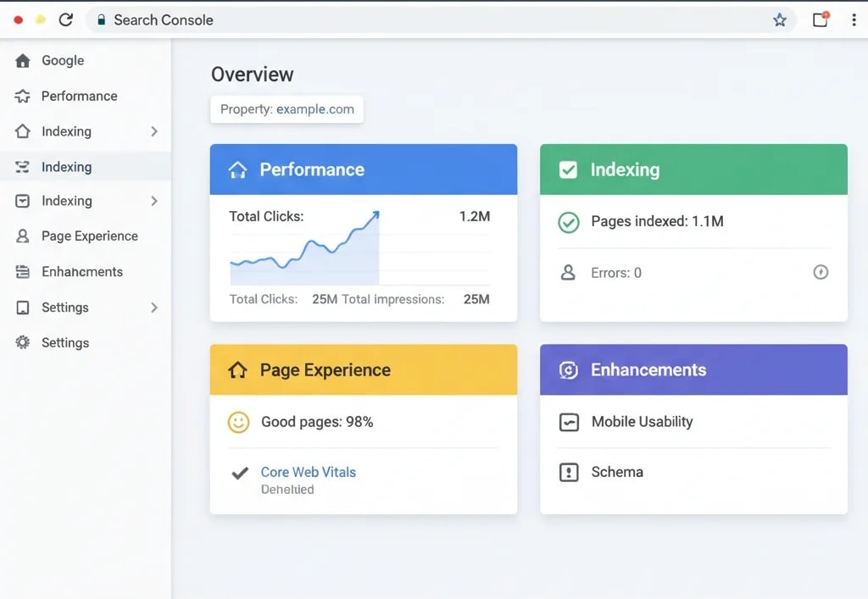The height and width of the screenshot is (599, 868).
Task: Expand the Settings sidebar item using its chevron
Action: [x=154, y=308]
